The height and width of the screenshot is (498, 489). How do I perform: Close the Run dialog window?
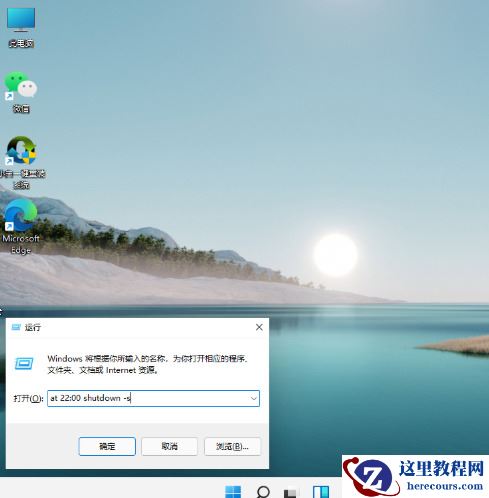(x=259, y=327)
